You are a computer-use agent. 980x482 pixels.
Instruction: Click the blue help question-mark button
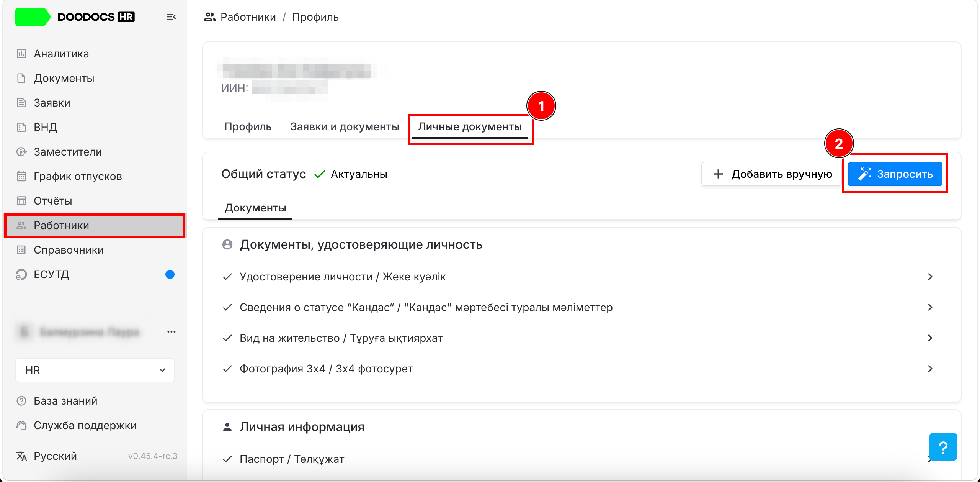click(x=943, y=447)
